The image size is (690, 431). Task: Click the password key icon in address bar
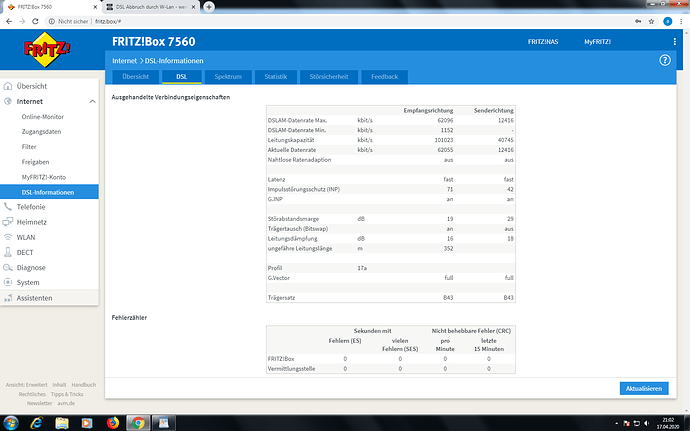[638, 21]
